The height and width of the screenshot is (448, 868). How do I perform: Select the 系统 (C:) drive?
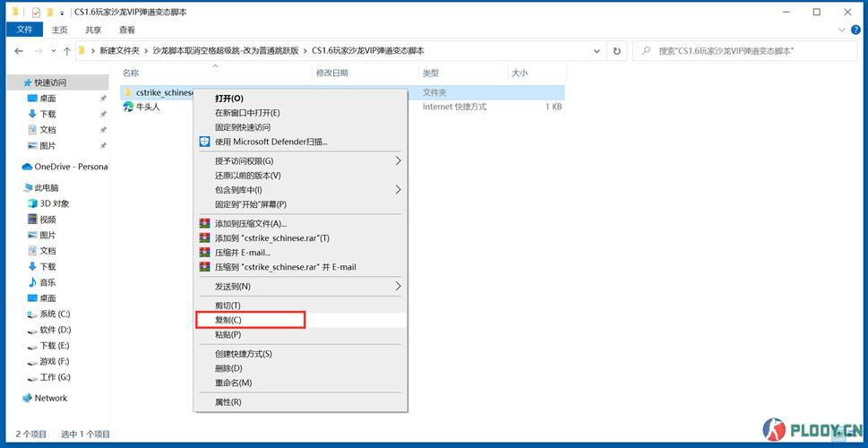55,314
